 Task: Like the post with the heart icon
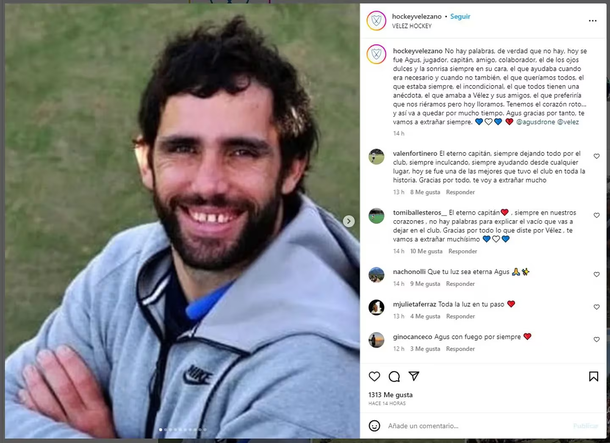pyautogui.click(x=374, y=376)
